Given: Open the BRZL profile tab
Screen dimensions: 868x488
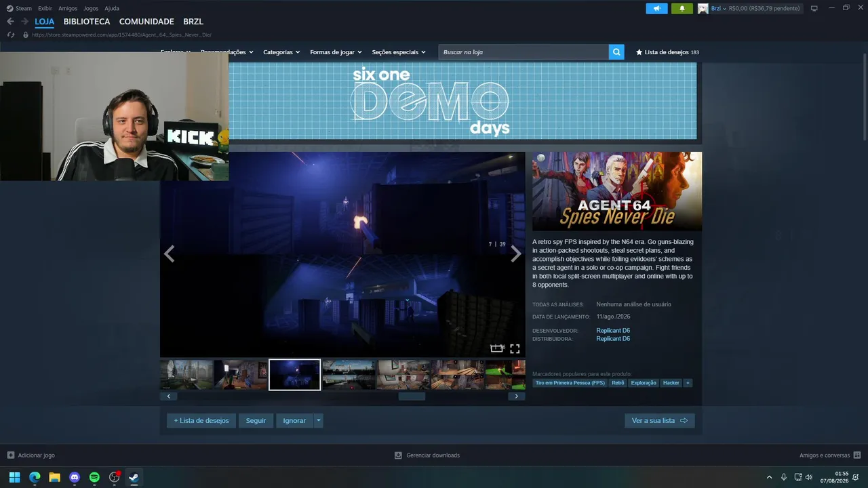Looking at the screenshot, I should click(193, 22).
